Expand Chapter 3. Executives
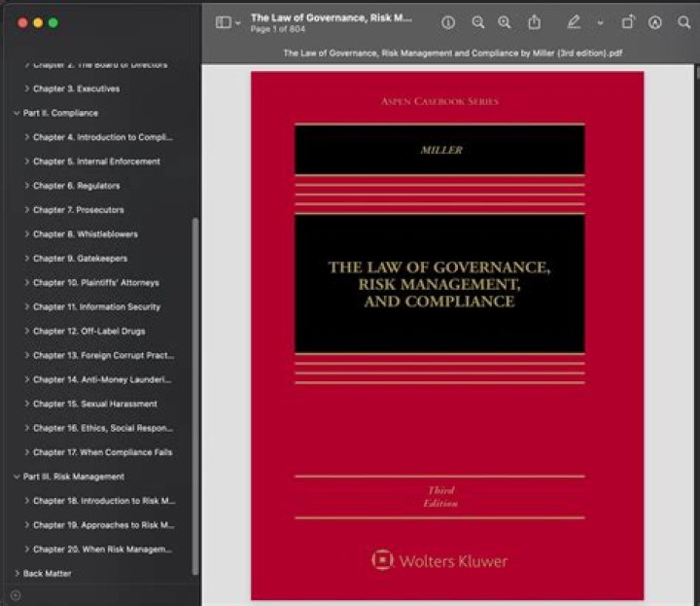Viewport: 700px width, 606px height. [27, 89]
